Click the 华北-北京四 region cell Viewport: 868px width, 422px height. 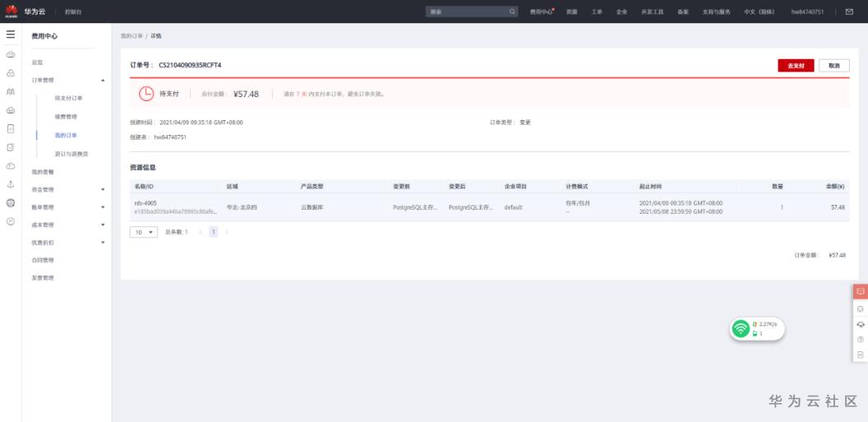pos(242,207)
